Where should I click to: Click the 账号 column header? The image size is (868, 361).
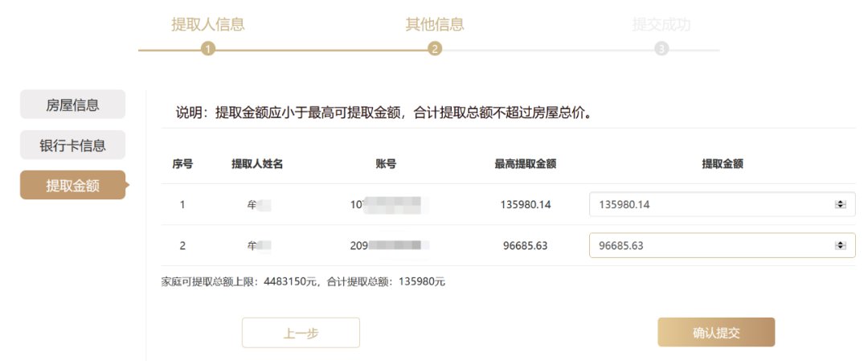click(x=386, y=164)
